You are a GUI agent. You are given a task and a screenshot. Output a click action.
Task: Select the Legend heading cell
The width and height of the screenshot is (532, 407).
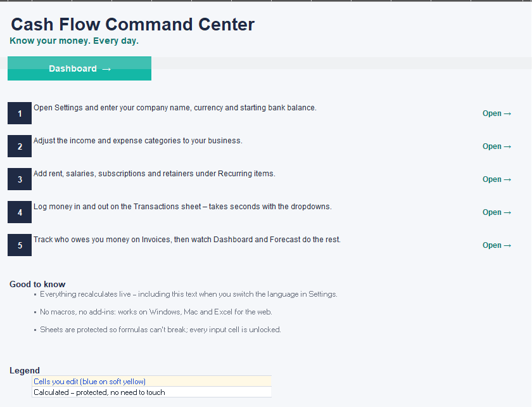[25, 370]
